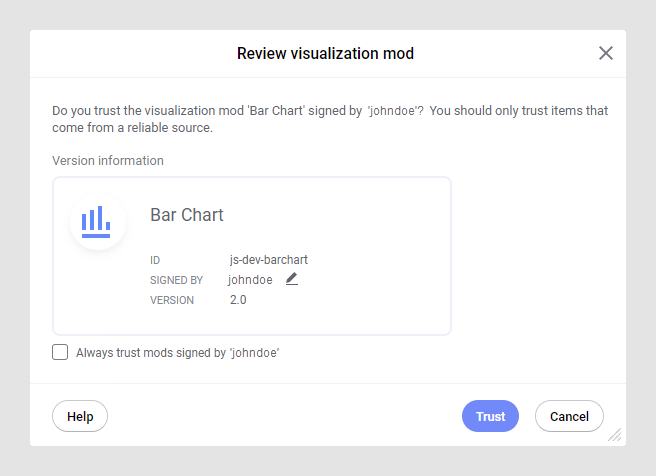Image resolution: width=656 pixels, height=476 pixels.
Task: Click the 'Review visualization mod' title
Action: point(325,53)
